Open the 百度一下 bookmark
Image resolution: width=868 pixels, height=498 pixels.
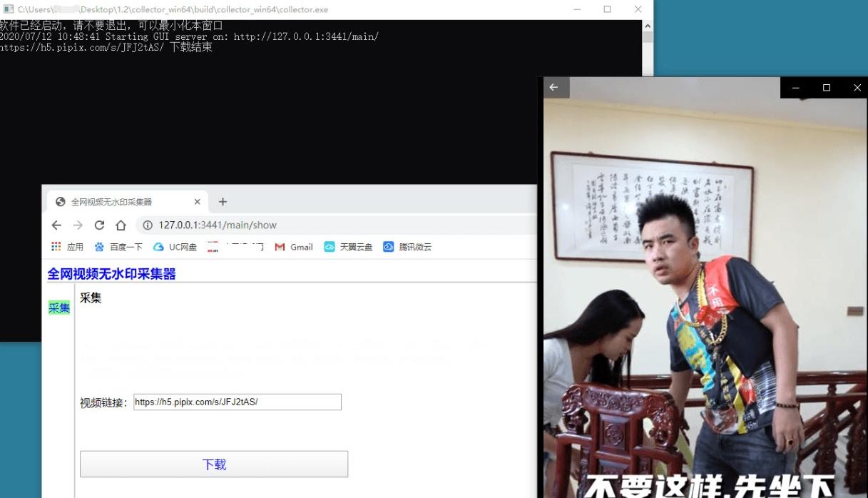tap(118, 247)
